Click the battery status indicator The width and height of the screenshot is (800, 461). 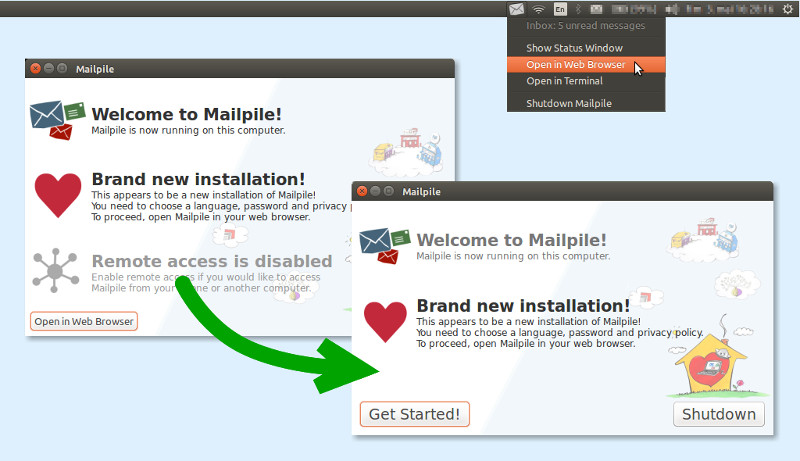[x=634, y=9]
